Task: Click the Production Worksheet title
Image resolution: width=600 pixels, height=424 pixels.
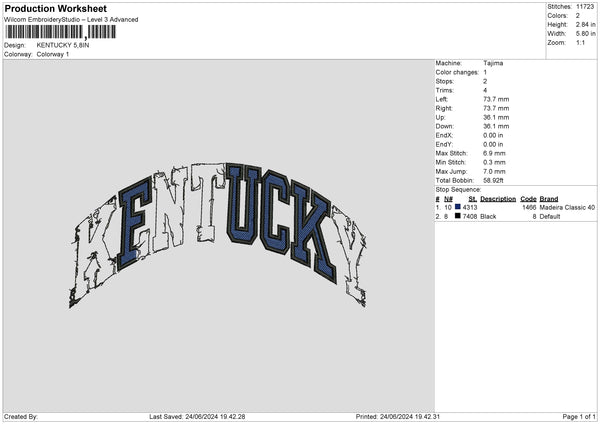Action: [55, 8]
